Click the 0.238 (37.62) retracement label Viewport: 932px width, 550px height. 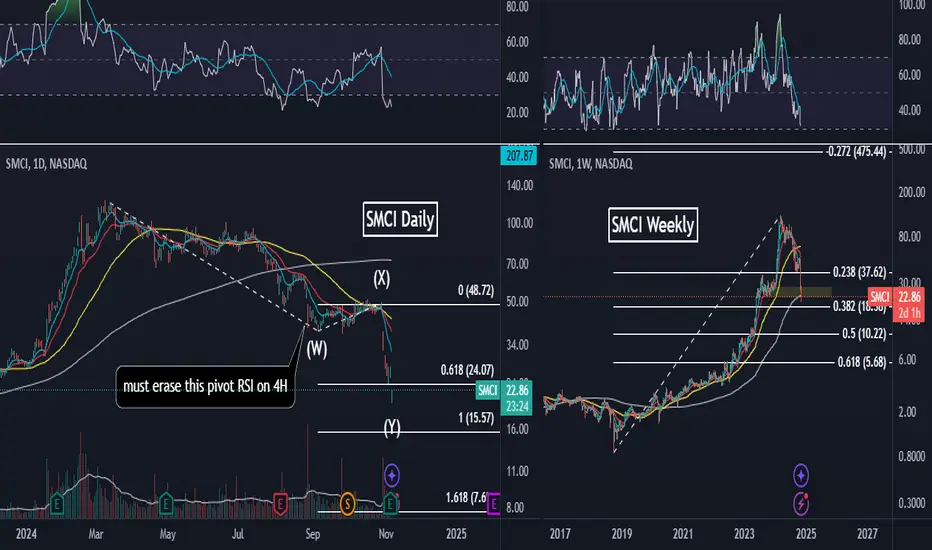pos(859,272)
